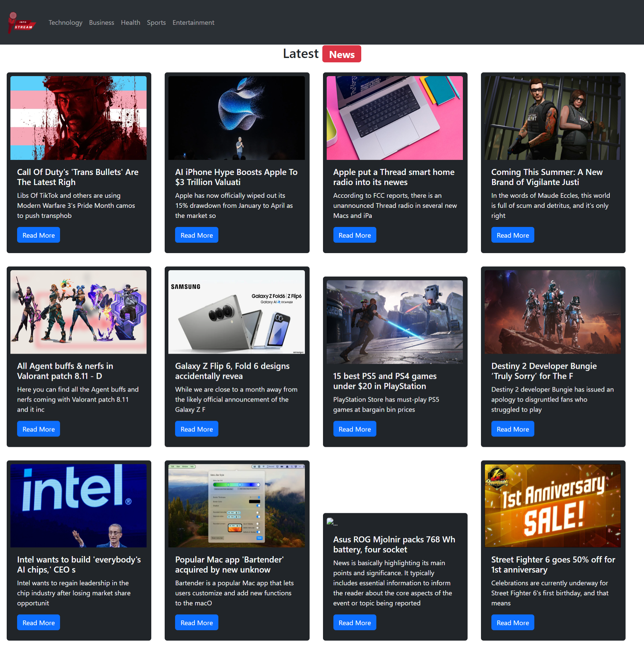Read More on the Valorant patch 8.11 article
Viewport: 644px width, 653px height.
point(39,429)
